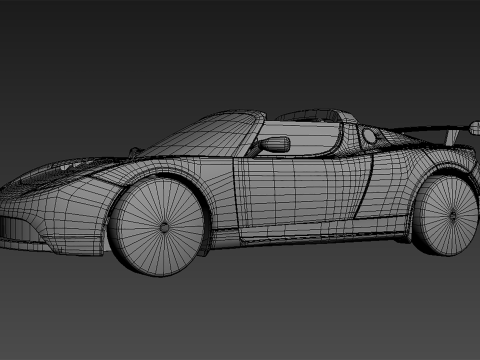Select the round fuel cap behind seats

pos(369,135)
